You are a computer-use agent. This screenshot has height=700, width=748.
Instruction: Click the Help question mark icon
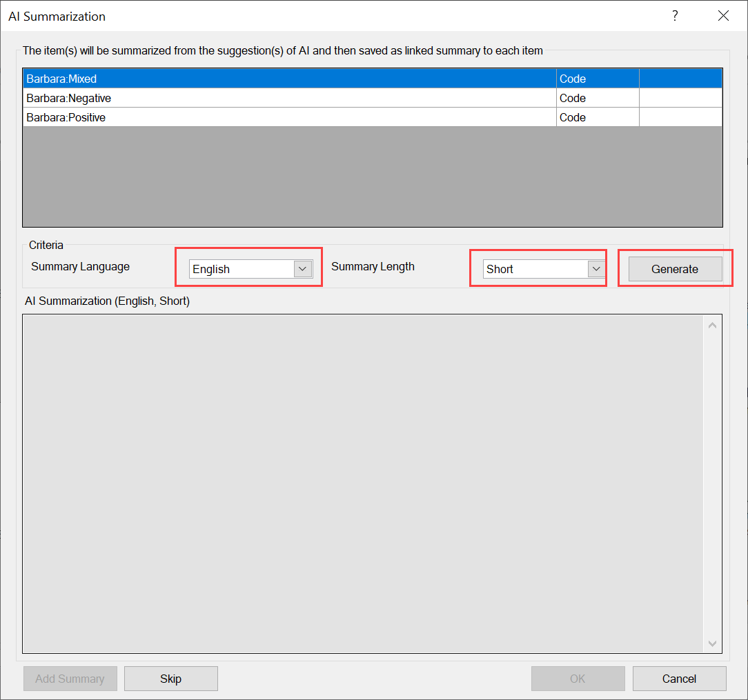[x=675, y=16]
